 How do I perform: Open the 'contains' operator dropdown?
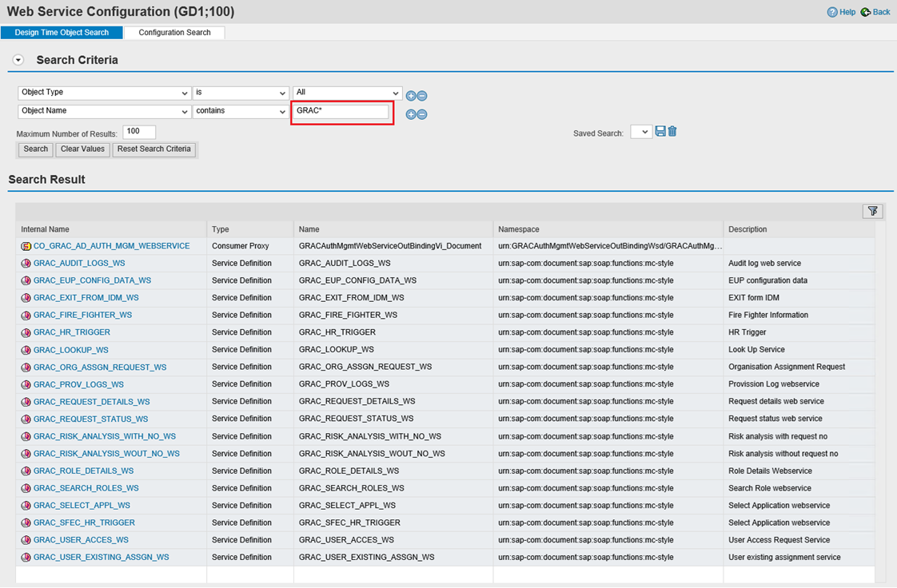click(282, 111)
